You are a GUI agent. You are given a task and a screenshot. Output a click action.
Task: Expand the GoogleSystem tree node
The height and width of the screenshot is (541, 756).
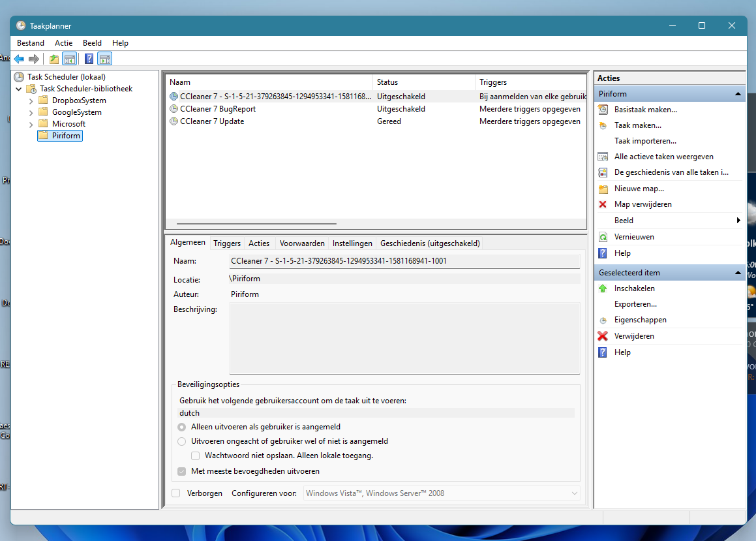pos(31,113)
